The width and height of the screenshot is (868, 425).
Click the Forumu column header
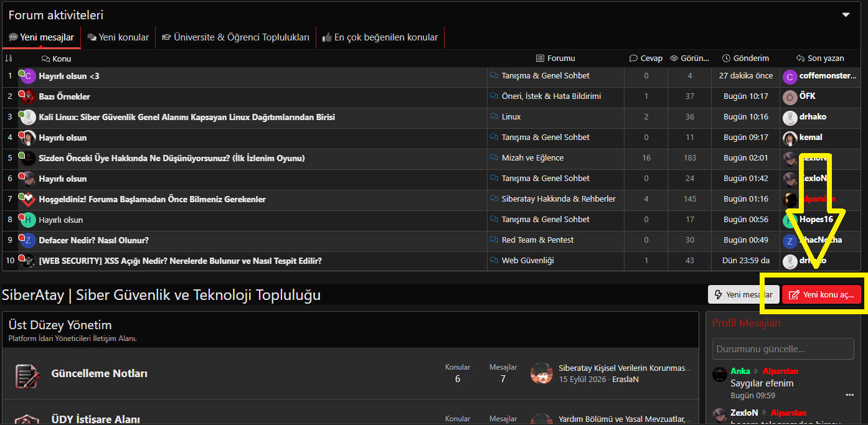click(x=555, y=58)
